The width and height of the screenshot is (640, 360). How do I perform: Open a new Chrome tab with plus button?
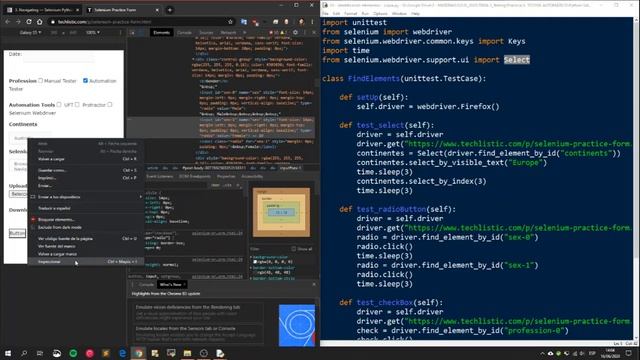[x=169, y=10]
